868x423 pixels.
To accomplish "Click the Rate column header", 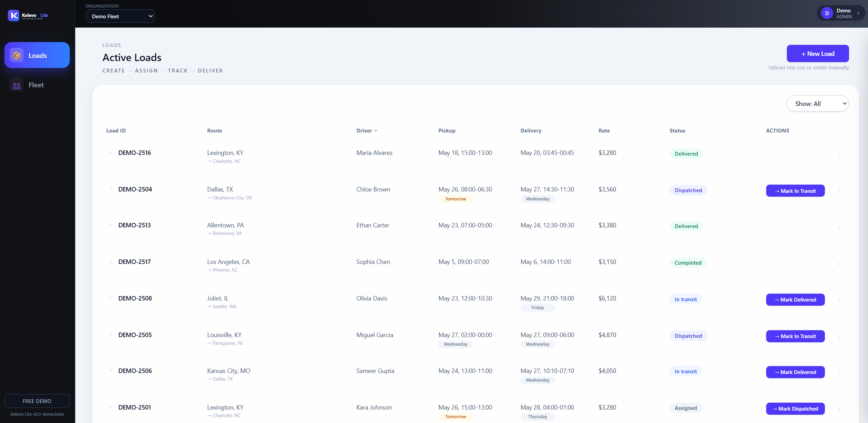I will pos(604,131).
